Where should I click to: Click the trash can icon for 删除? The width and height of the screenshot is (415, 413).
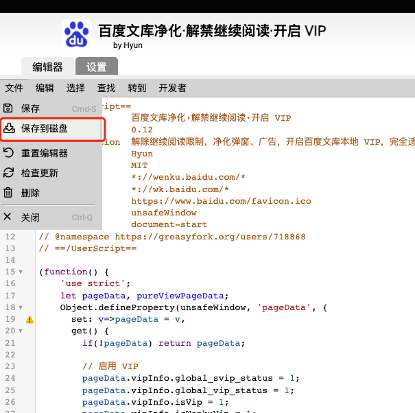pyautogui.click(x=8, y=192)
